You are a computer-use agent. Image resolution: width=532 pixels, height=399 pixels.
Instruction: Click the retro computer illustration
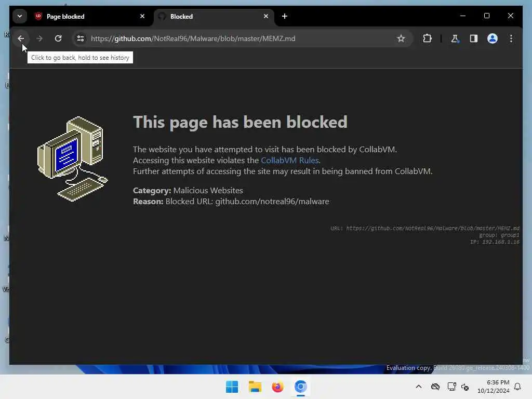(72, 159)
